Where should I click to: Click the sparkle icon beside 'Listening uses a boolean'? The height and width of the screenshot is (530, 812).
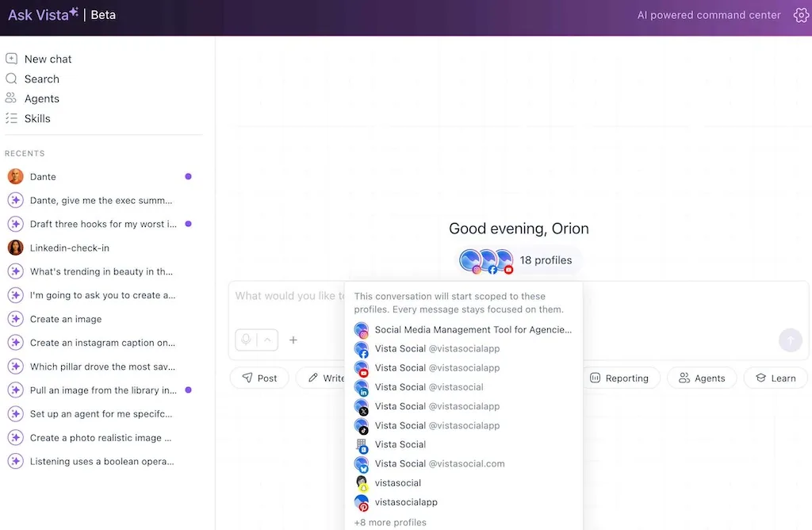(x=16, y=461)
